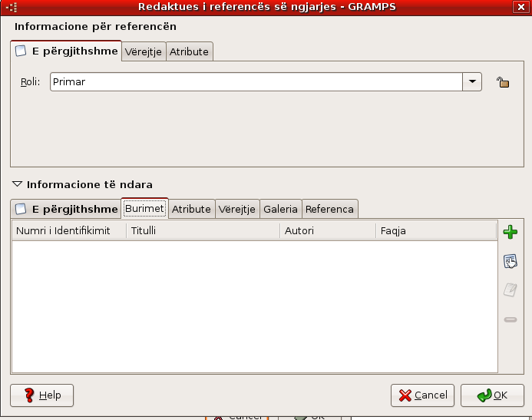Select the upper E përgjithshme tab
532x420 pixels.
pos(66,51)
